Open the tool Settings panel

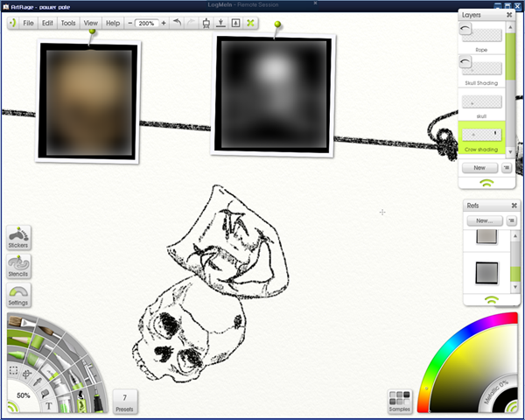(x=18, y=295)
